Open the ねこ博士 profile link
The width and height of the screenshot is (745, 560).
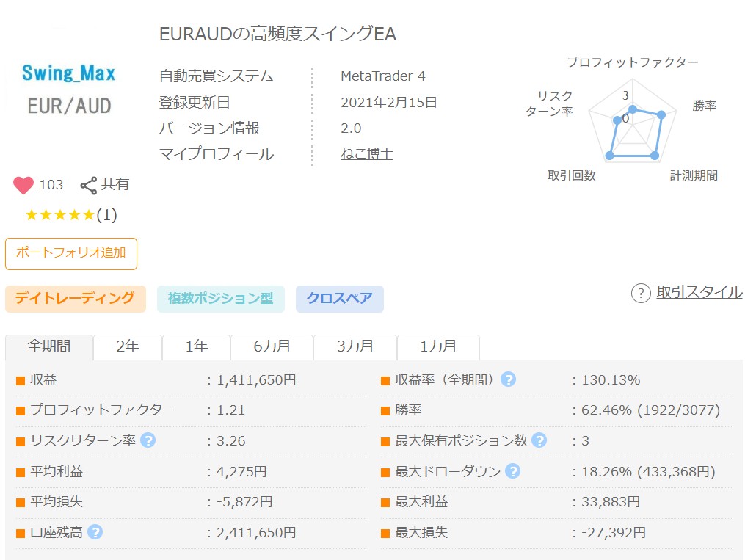click(366, 154)
